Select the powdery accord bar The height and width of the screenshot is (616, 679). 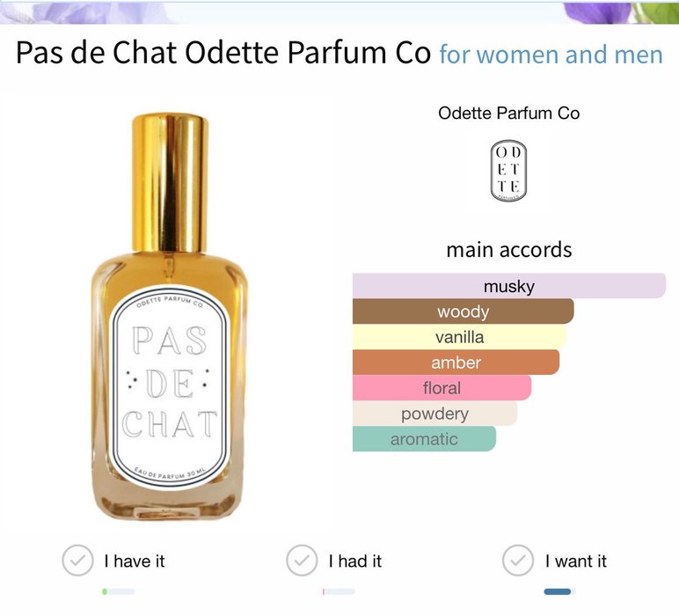[434, 414]
